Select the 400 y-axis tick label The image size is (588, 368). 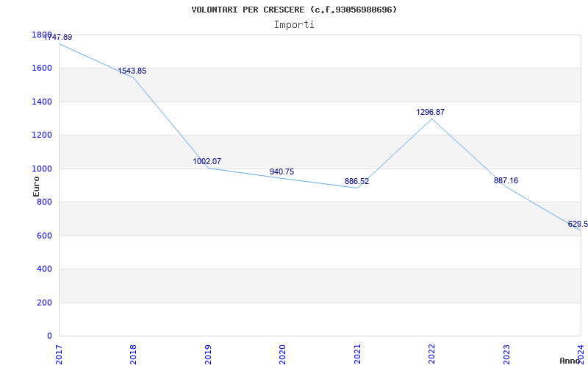[x=44, y=269]
